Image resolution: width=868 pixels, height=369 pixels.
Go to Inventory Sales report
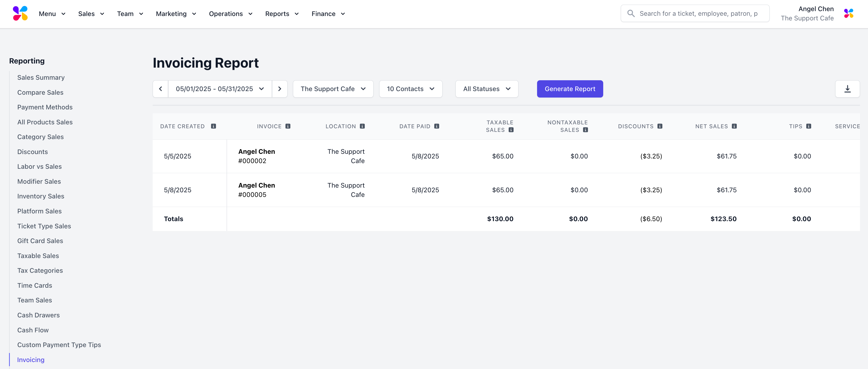[41, 196]
